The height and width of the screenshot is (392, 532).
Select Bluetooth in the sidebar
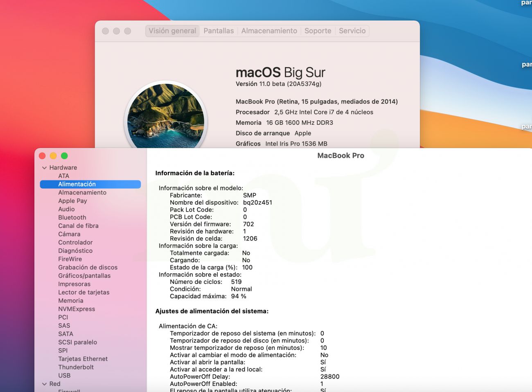tap(72, 218)
